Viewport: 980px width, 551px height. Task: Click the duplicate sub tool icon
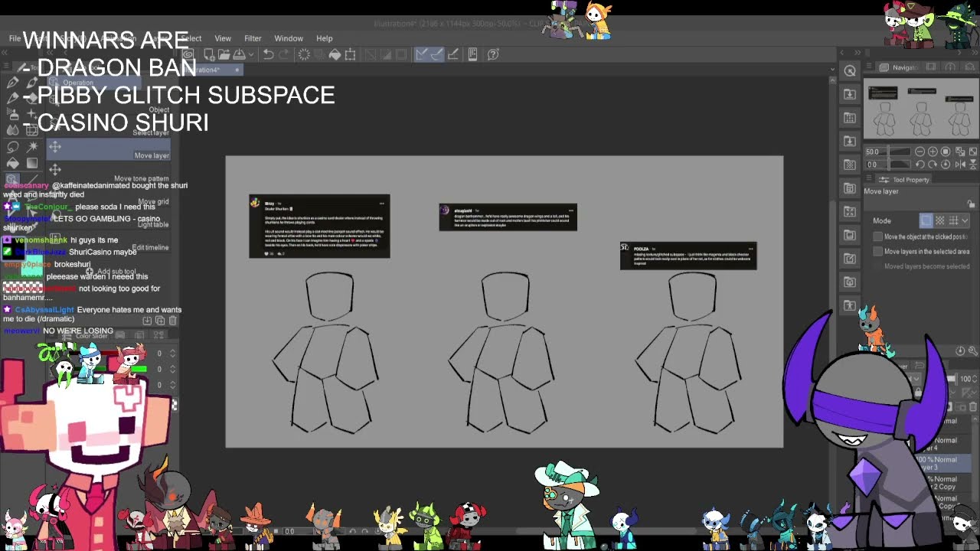tap(160, 321)
